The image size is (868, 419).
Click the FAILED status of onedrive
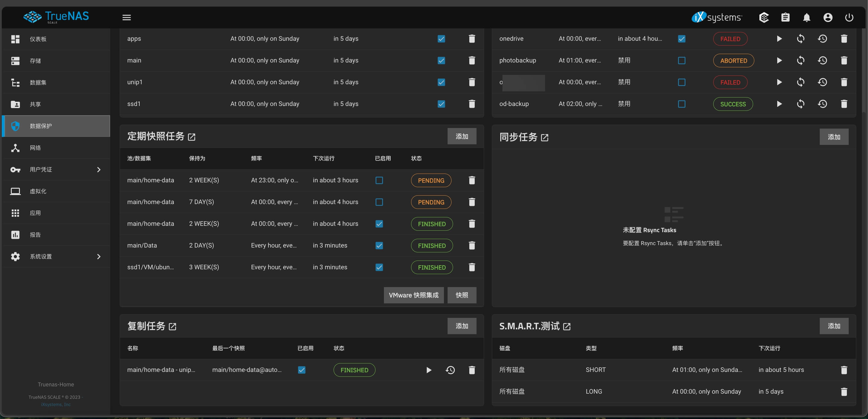(x=730, y=39)
